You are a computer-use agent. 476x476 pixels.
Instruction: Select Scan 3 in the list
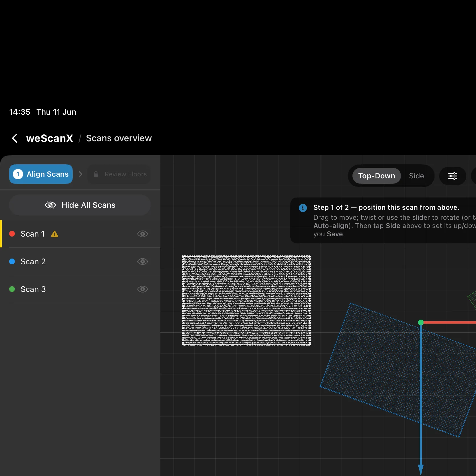(x=80, y=289)
